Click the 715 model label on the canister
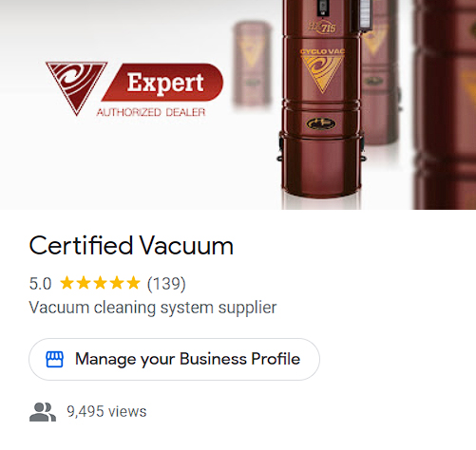The image size is (476, 450). pos(322,28)
